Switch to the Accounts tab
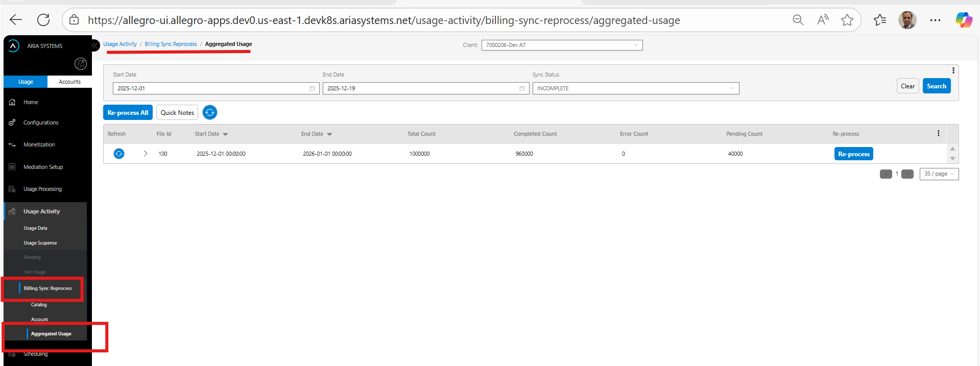Image resolution: width=980 pixels, height=366 pixels. pos(69,82)
